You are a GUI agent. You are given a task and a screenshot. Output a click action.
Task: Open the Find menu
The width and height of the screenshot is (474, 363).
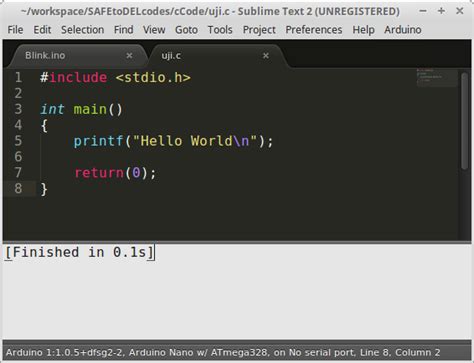click(123, 30)
